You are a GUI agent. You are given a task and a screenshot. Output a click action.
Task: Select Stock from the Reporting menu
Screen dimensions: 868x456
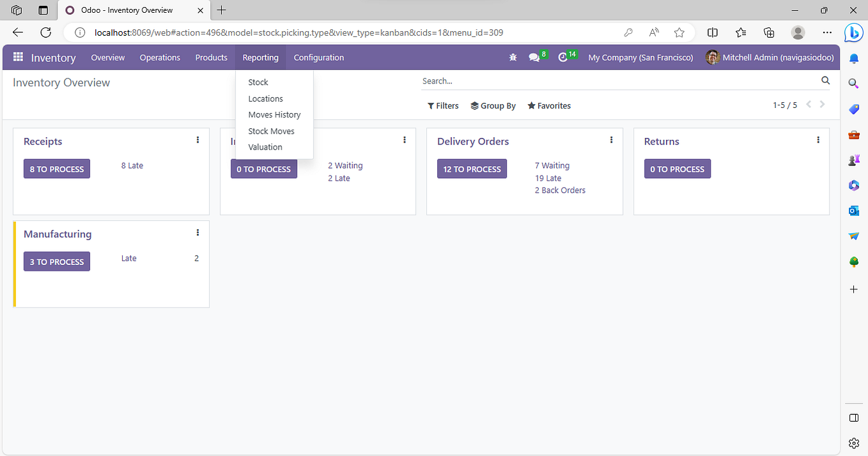[x=258, y=82]
